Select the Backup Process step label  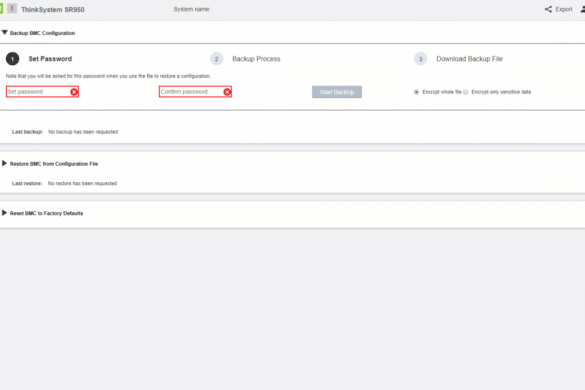coord(256,59)
